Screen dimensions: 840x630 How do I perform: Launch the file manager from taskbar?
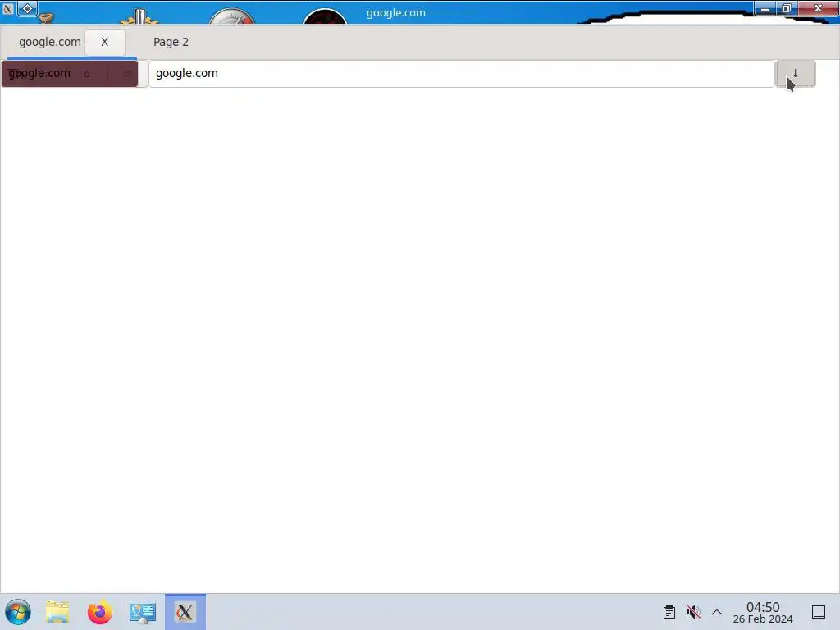57,612
